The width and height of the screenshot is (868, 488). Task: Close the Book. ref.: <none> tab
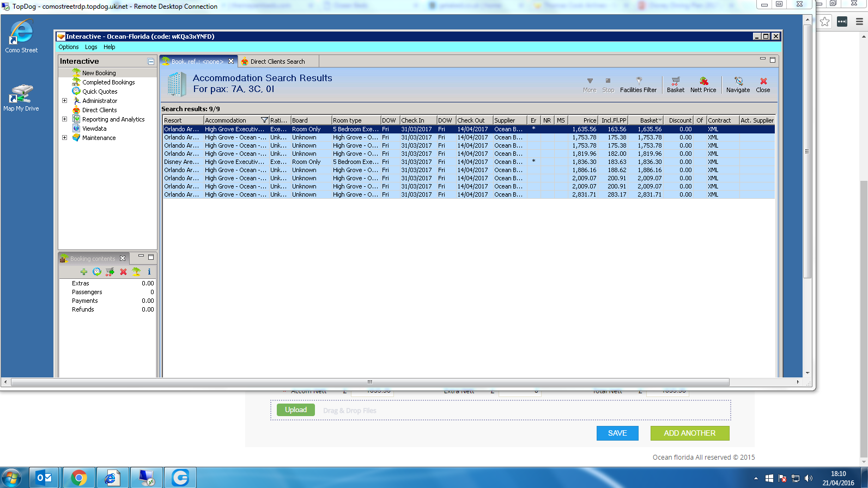[231, 61]
